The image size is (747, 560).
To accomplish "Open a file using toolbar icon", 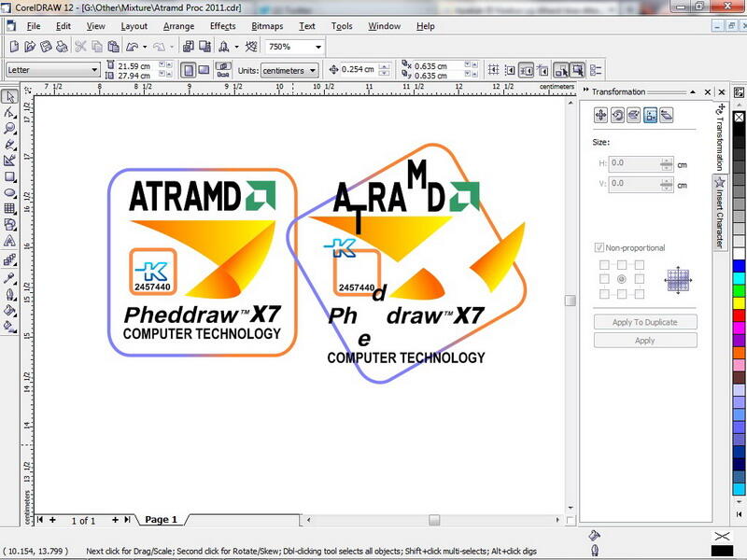I will coord(30,46).
